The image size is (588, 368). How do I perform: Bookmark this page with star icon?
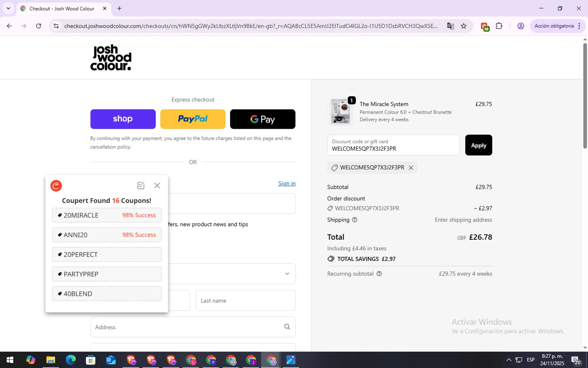pyautogui.click(x=464, y=26)
